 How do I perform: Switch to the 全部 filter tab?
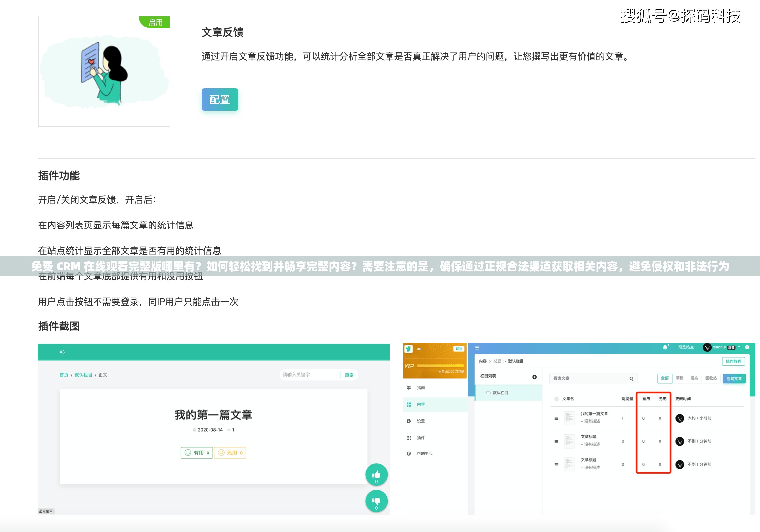(x=665, y=378)
